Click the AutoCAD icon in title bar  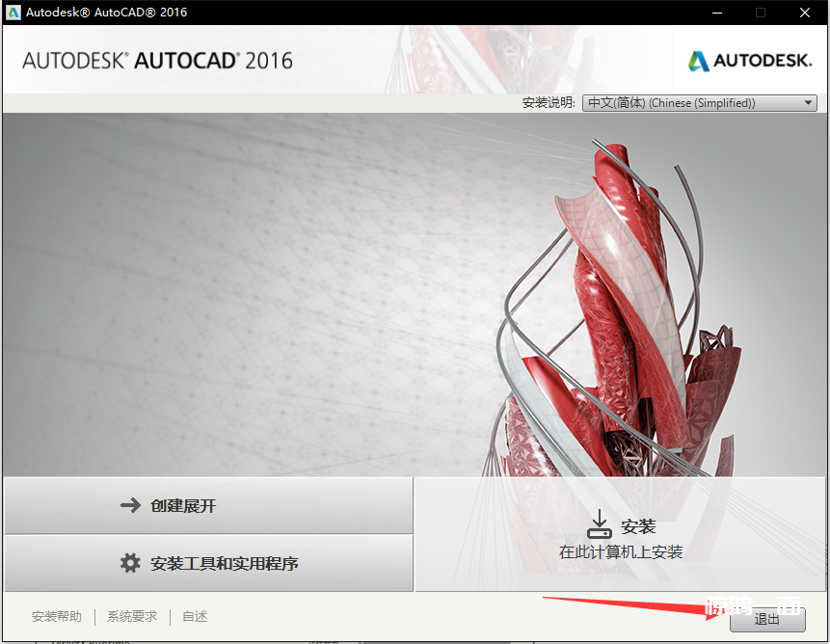pyautogui.click(x=13, y=13)
